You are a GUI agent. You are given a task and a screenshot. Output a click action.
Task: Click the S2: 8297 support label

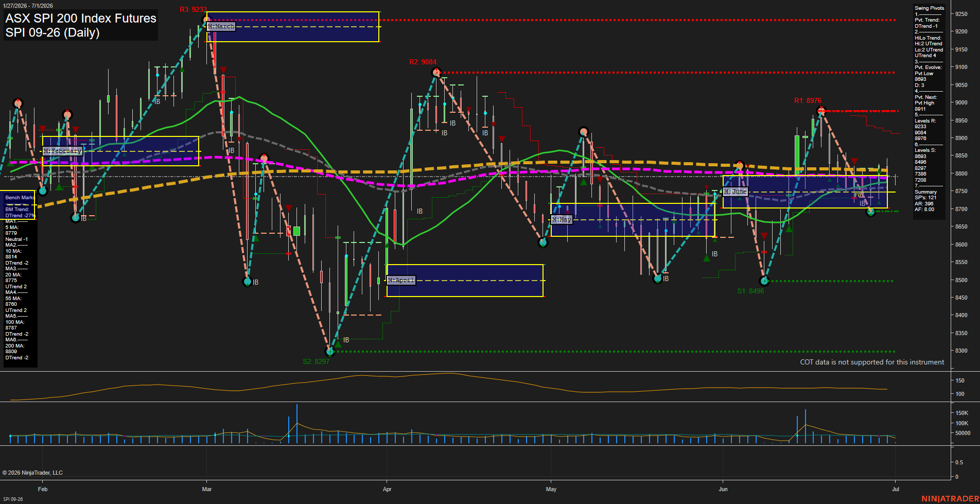[316, 361]
